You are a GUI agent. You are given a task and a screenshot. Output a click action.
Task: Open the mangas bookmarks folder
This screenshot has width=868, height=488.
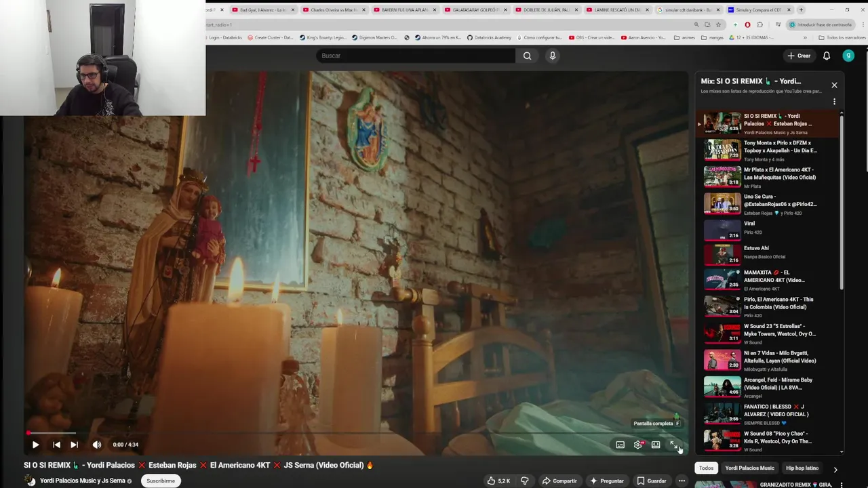(x=712, y=37)
